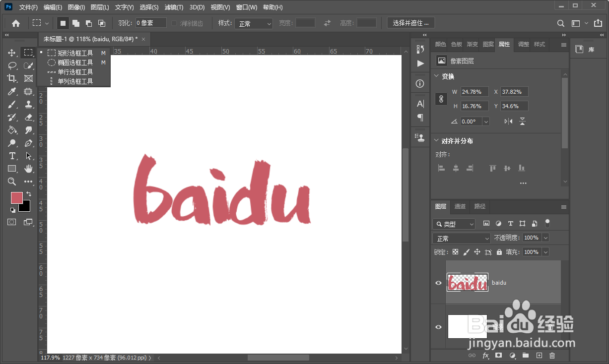The image size is (609, 364).
Task: Choose the Path Selection arrow tool
Action: (x=28, y=156)
